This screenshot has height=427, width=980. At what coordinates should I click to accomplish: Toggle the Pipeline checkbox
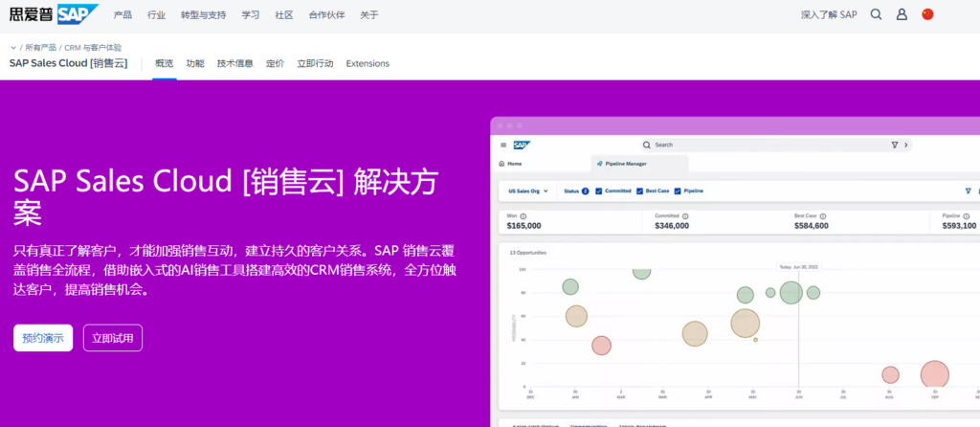click(678, 191)
